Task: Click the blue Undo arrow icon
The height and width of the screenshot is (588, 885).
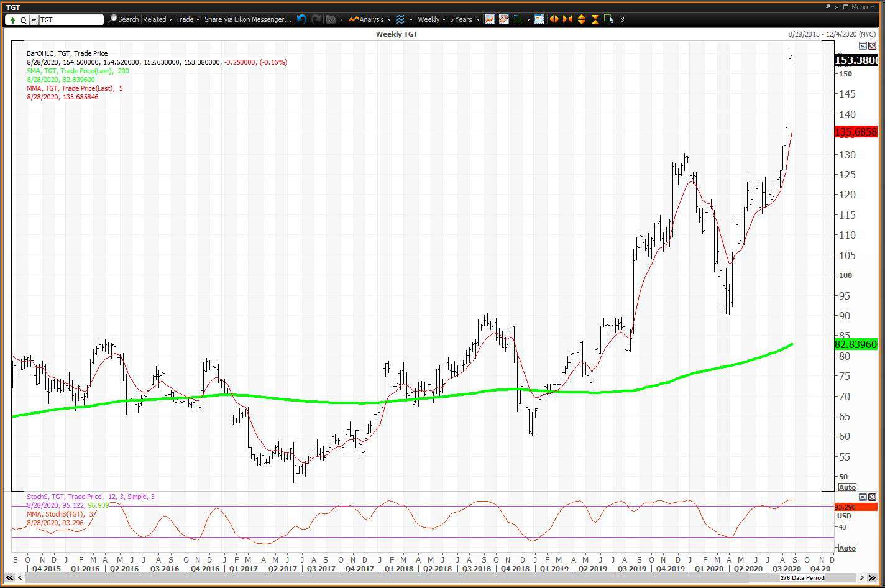Action: coord(301,19)
